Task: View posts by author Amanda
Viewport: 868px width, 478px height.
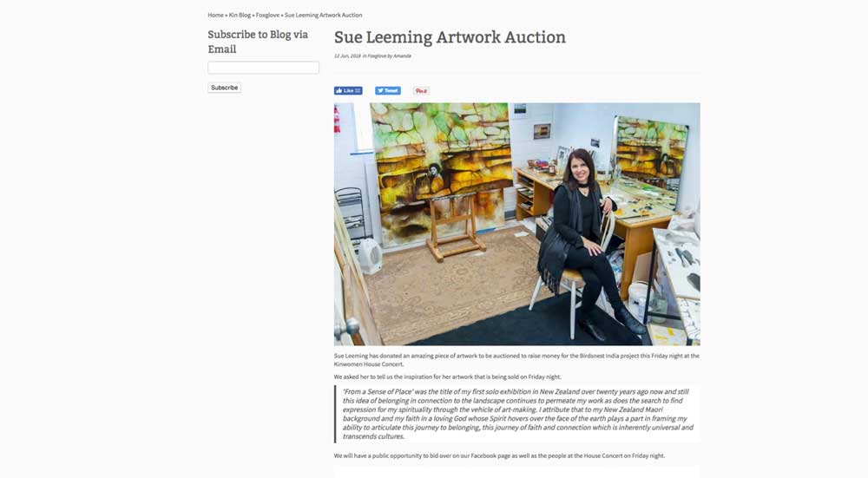Action: click(x=403, y=56)
